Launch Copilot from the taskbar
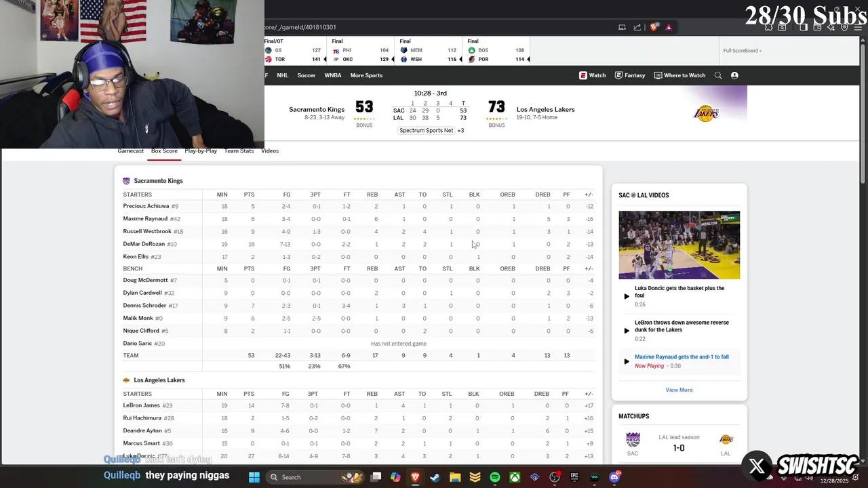The image size is (868, 488). (x=395, y=477)
